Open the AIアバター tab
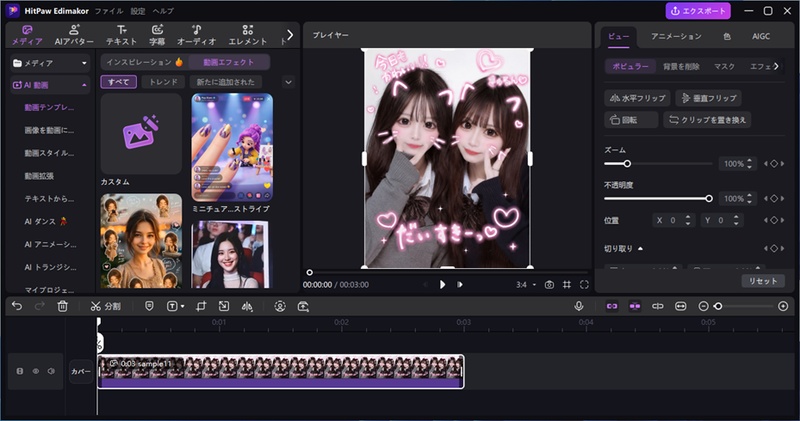This screenshot has height=421, width=800. 74,35
